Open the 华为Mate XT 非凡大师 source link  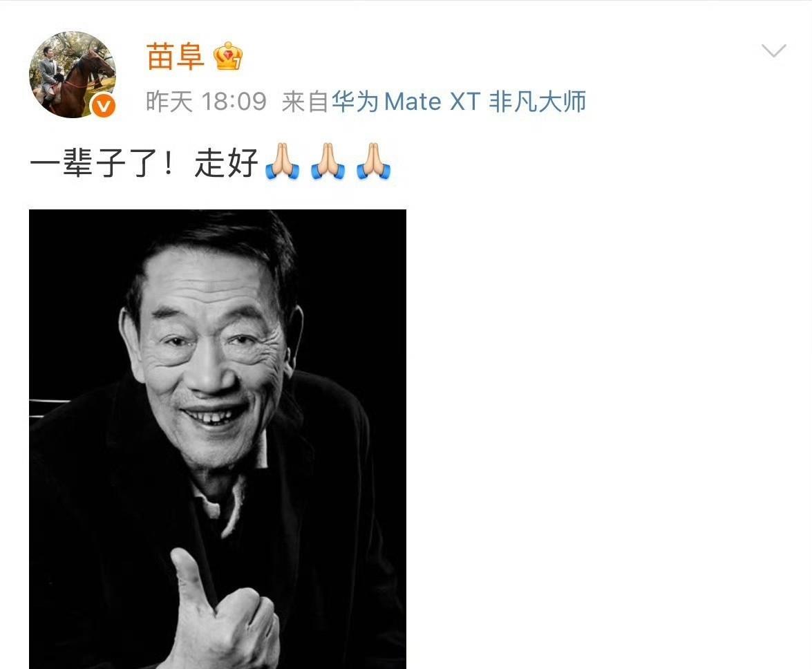[x=459, y=102]
